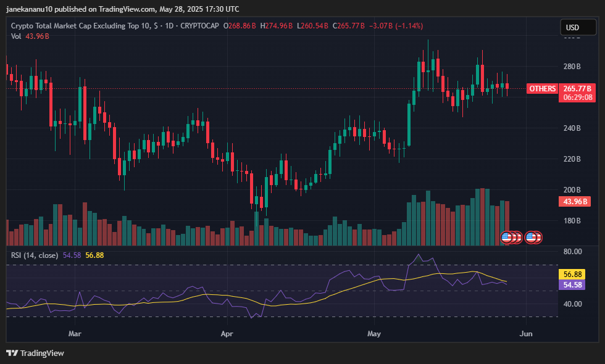Click the leftmost US flag event icon

(x=507, y=238)
